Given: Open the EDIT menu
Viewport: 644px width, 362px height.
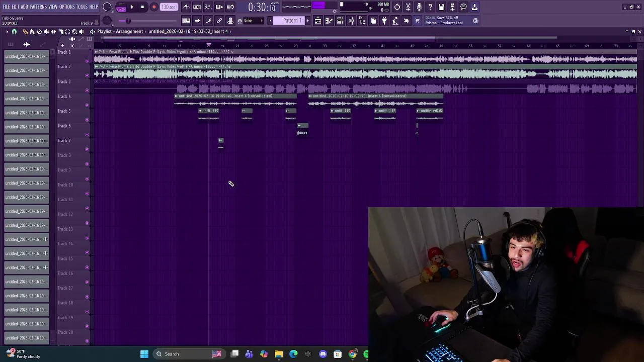Looking at the screenshot, I should pos(16,7).
